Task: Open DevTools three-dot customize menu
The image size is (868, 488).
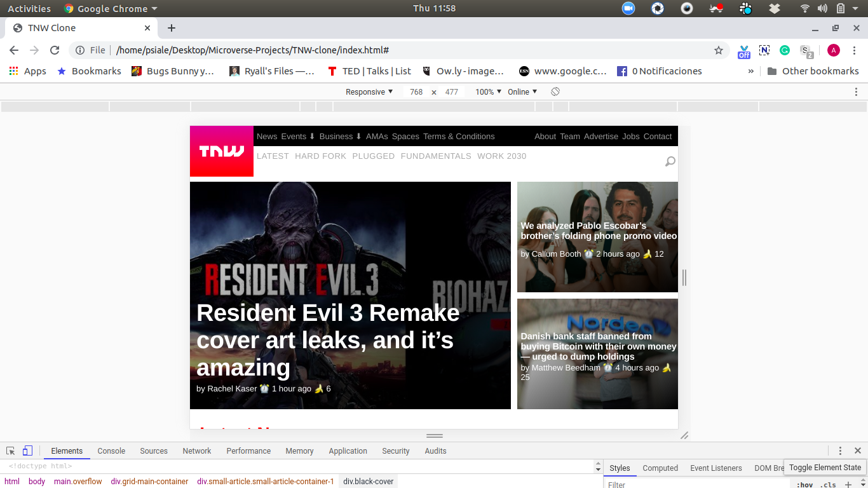Action: [840, 451]
